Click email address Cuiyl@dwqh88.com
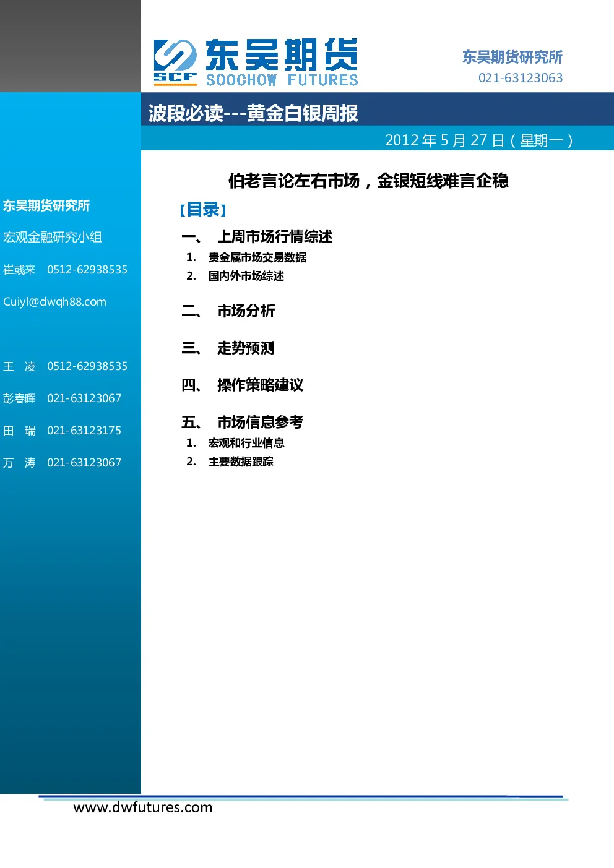The image size is (614, 868). point(54,302)
